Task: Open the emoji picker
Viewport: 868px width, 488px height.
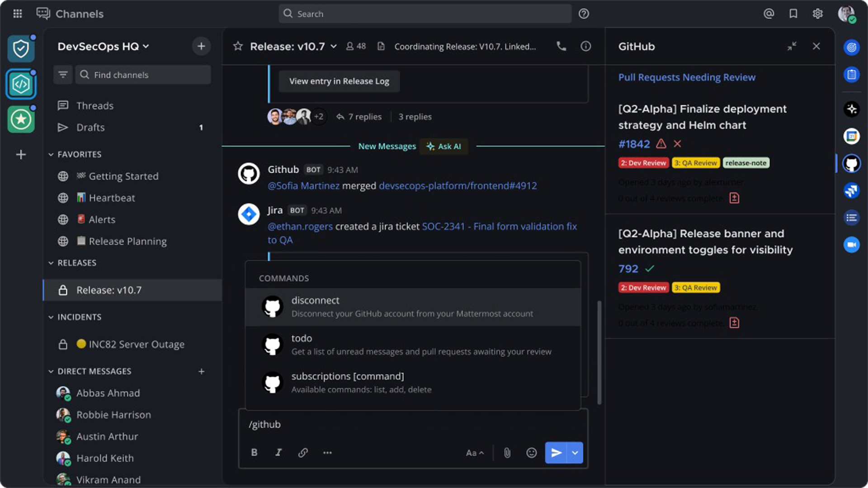Action: coord(532,453)
